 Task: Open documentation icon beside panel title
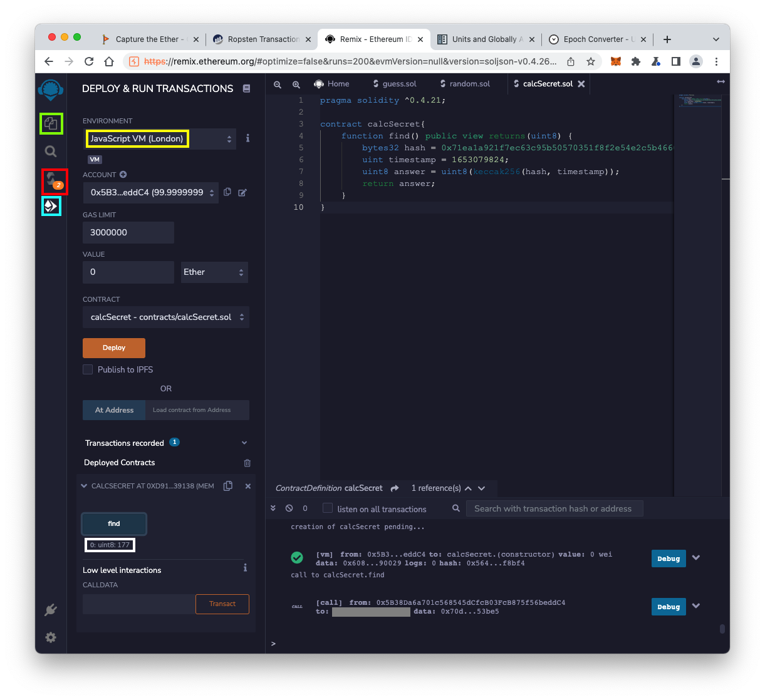[246, 88]
